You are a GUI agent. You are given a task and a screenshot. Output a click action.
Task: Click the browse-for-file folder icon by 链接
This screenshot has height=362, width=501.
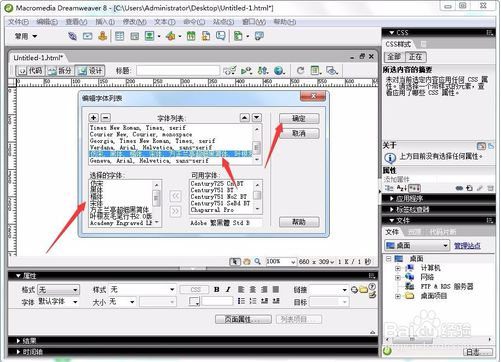pyautogui.click(x=363, y=290)
